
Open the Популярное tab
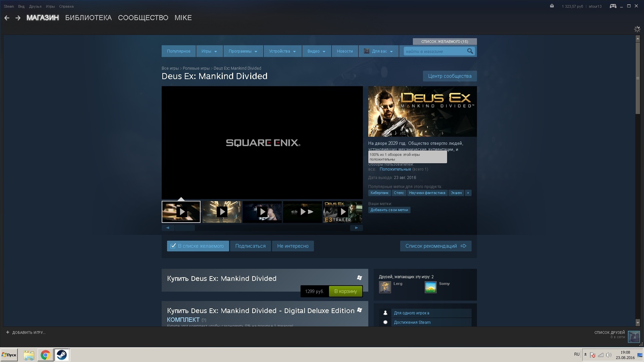179,51
